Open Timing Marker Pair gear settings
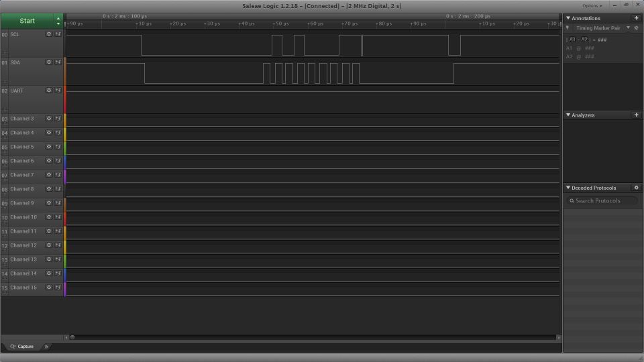The width and height of the screenshot is (644, 362). click(x=636, y=28)
